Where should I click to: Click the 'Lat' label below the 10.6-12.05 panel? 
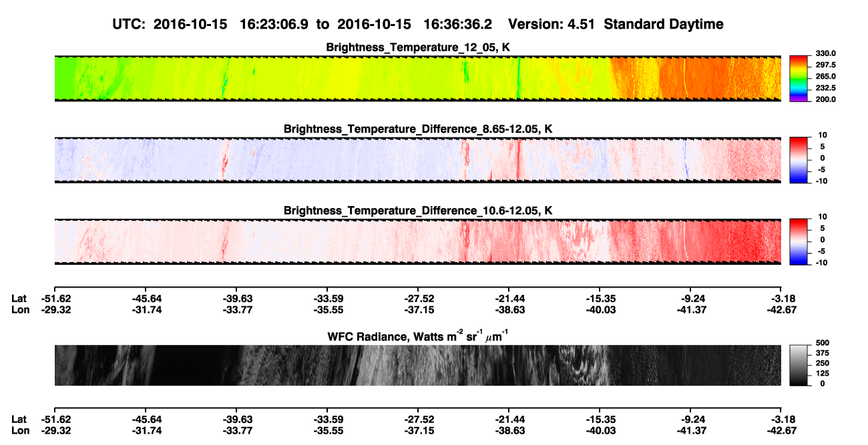(19, 298)
